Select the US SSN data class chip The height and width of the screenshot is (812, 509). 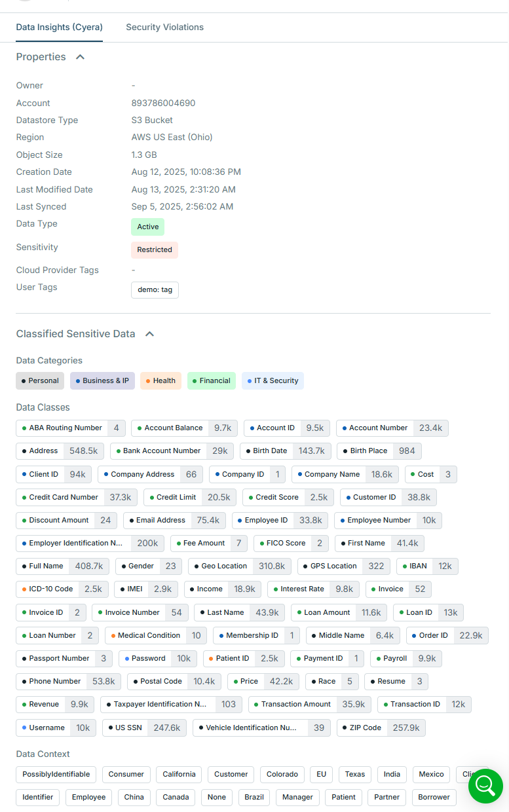[x=144, y=728]
